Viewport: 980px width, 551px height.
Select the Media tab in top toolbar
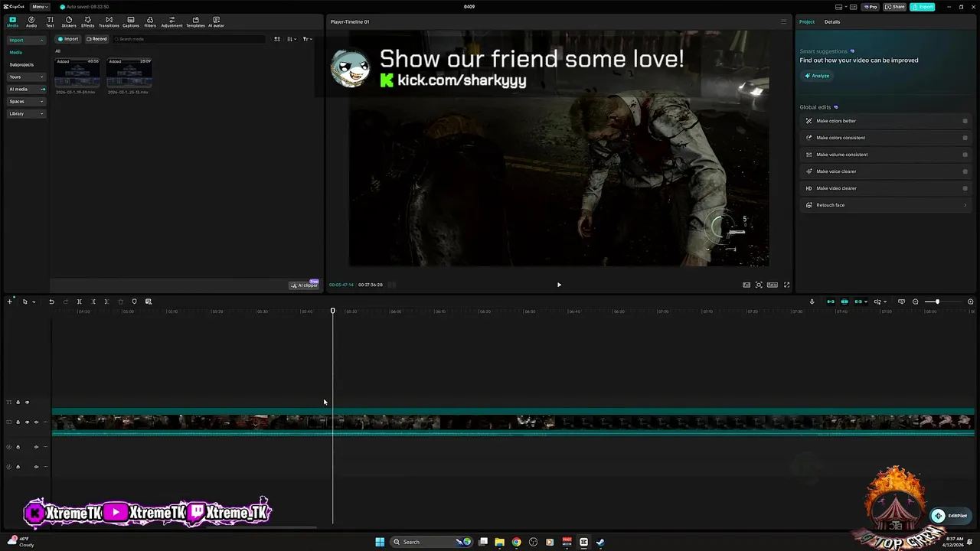coord(12,21)
